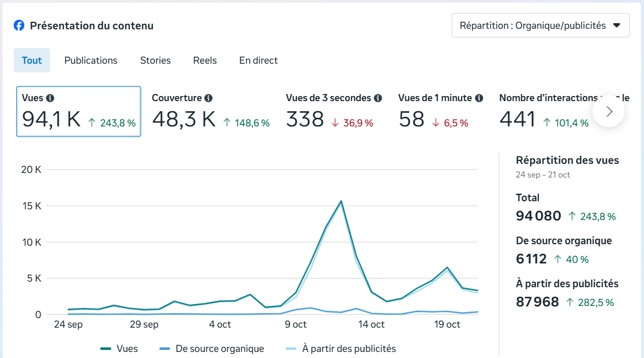644x358 pixels.
Task: Toggle the Vues series in chart legend
Action: point(119,348)
